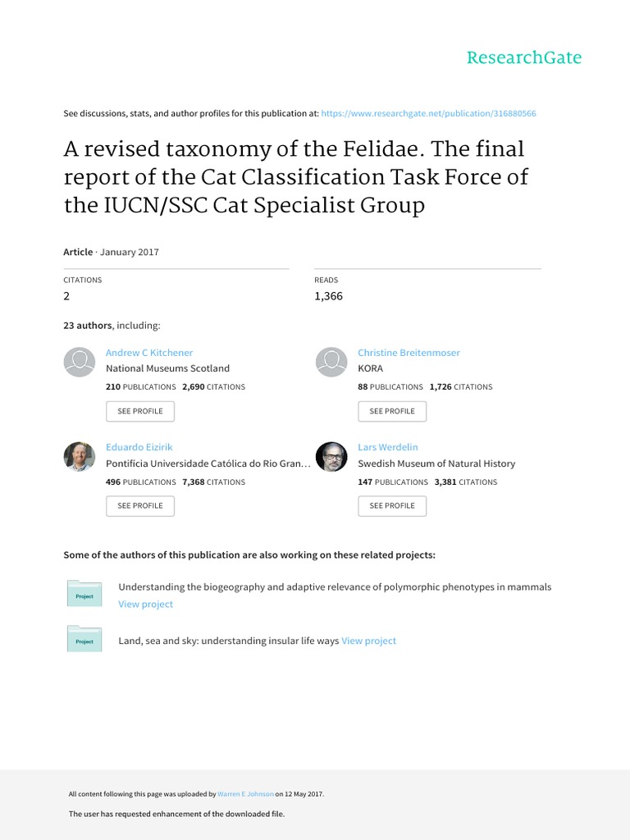
Task: Click Eduardo Eizirik's profile photo
Action: [x=80, y=456]
